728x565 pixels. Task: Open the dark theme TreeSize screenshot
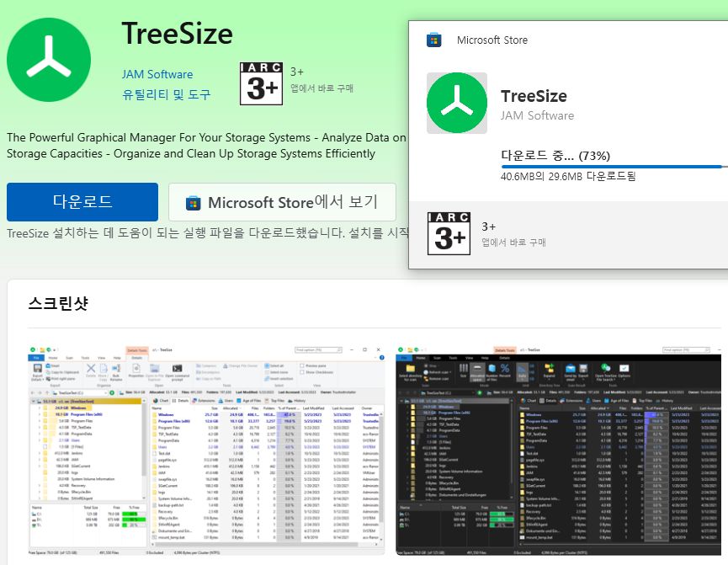click(x=559, y=450)
